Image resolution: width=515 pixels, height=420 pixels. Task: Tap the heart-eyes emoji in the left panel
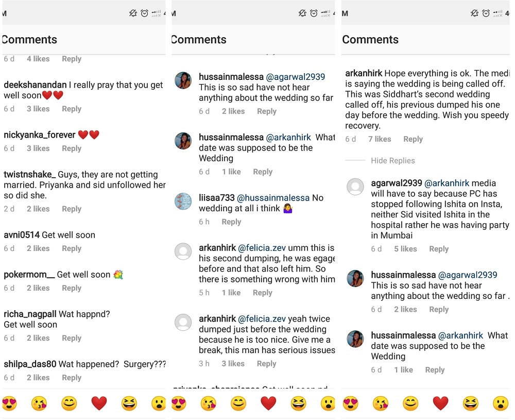tap(9, 403)
